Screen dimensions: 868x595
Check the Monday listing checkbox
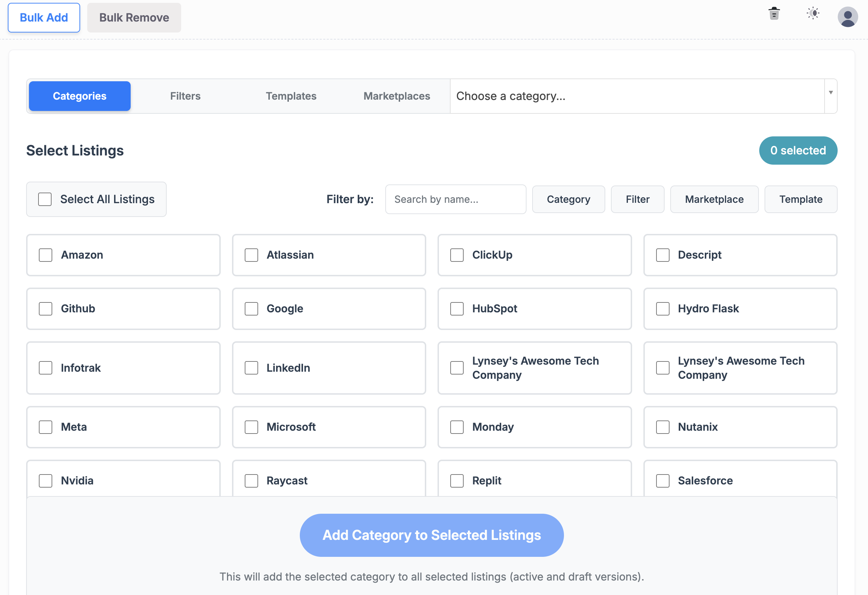tap(457, 427)
